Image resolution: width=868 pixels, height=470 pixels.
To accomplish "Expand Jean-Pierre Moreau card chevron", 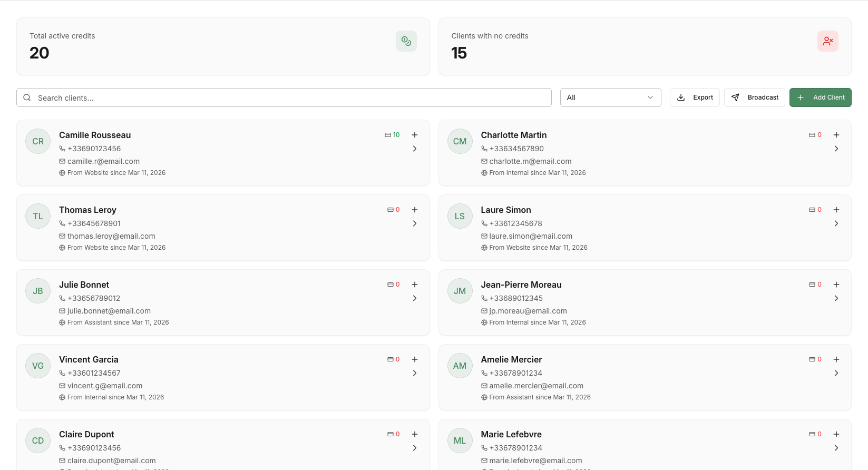I will click(x=836, y=298).
